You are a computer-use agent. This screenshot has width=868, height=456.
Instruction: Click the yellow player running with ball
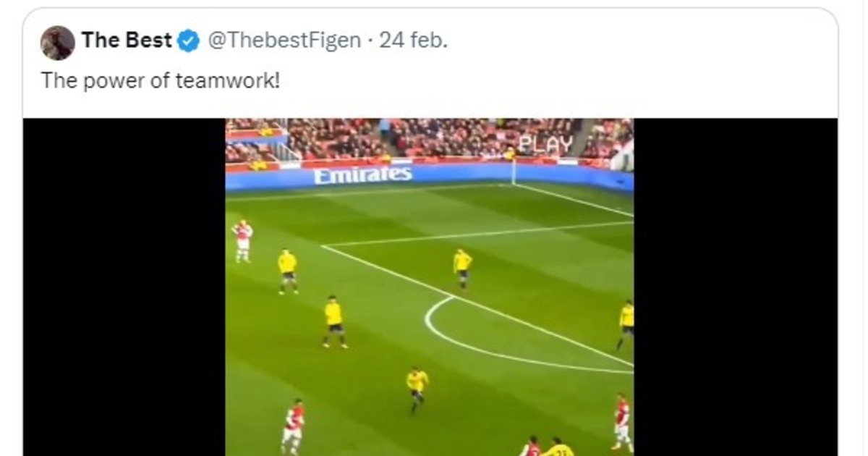pos(417,389)
